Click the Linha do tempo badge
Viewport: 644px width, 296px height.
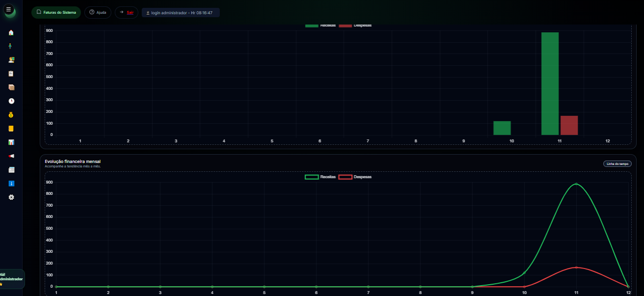tap(617, 163)
